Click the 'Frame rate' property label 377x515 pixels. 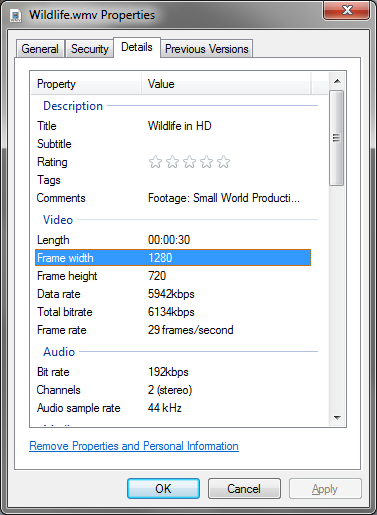tap(62, 330)
